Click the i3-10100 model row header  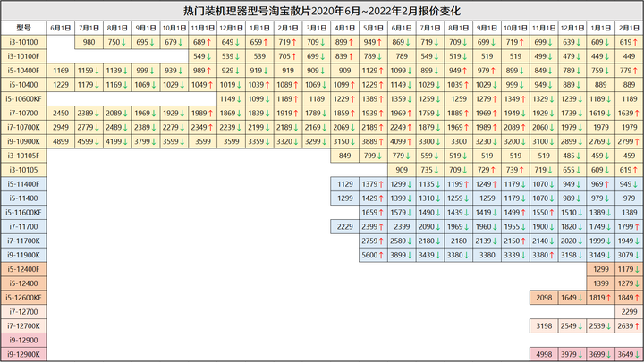(23, 42)
